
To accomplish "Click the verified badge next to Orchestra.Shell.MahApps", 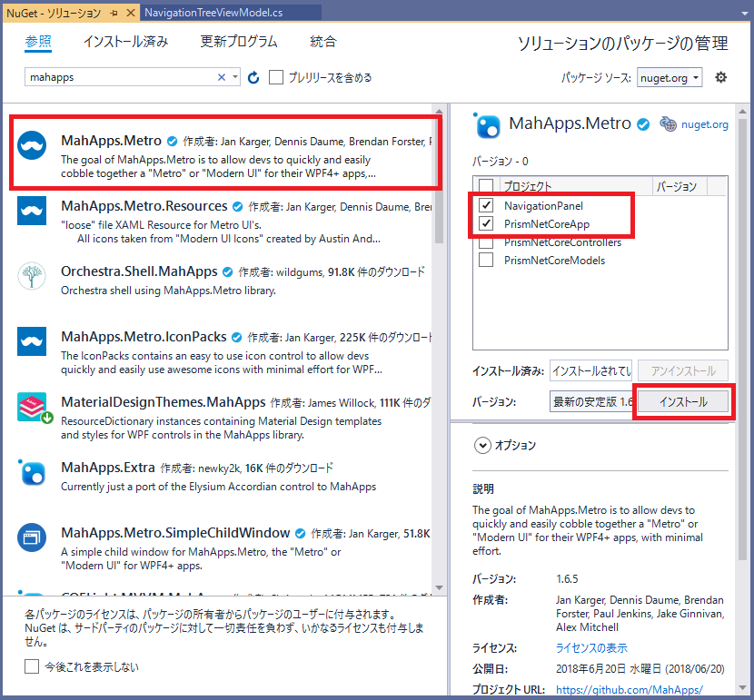I will click(x=227, y=272).
